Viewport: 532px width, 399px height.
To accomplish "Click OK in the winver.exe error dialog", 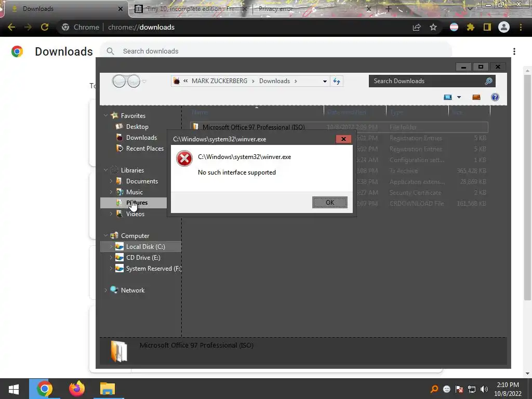I will click(x=330, y=203).
